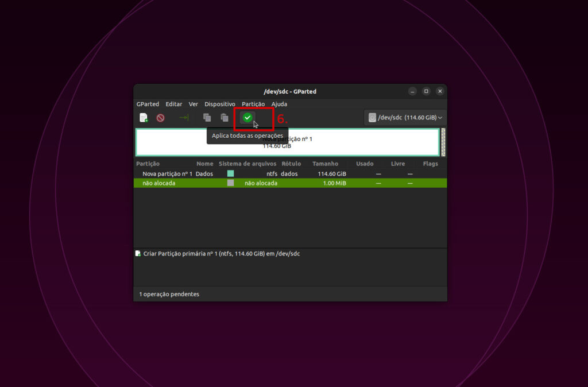Click the 'Sistema de arquivos' column header
Viewport: 588px width, 387px height.
247,164
